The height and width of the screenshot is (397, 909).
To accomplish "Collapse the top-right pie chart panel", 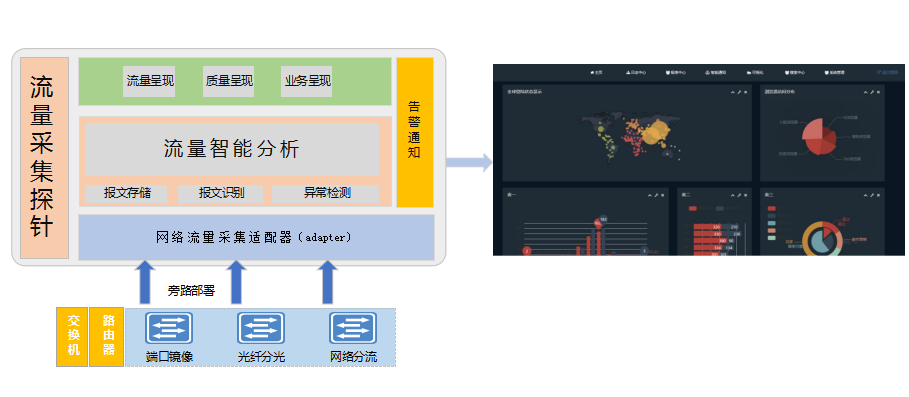I will [865, 92].
